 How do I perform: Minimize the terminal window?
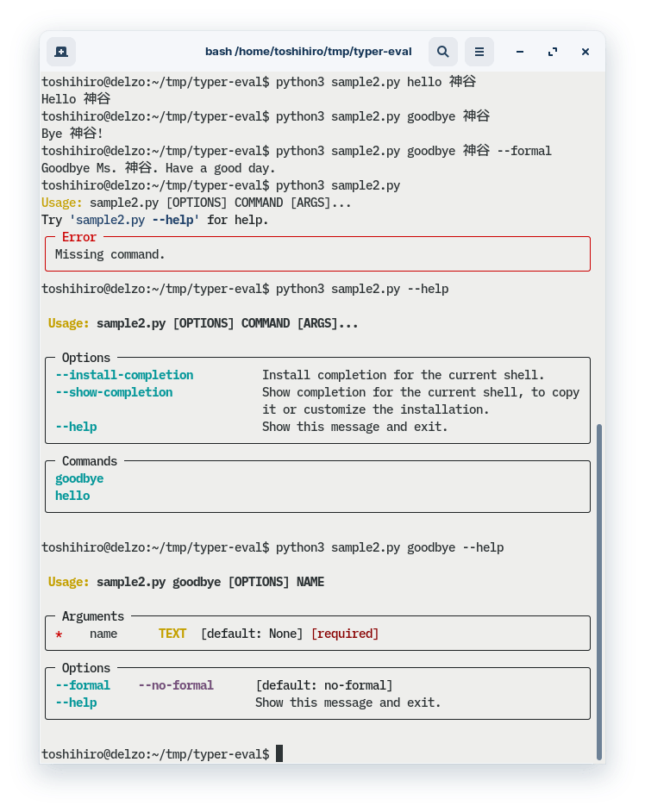(520, 52)
